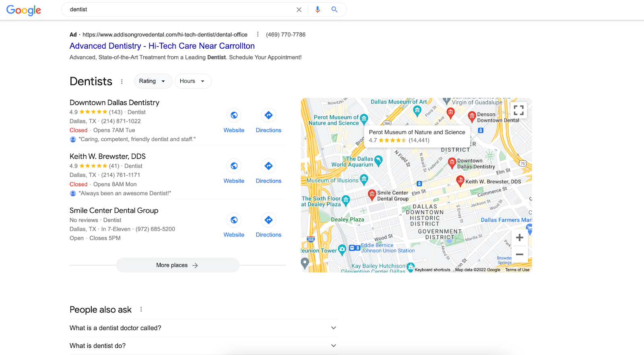Open People also ask three-dot menu
Screen dimensions: 644x355
141,310
